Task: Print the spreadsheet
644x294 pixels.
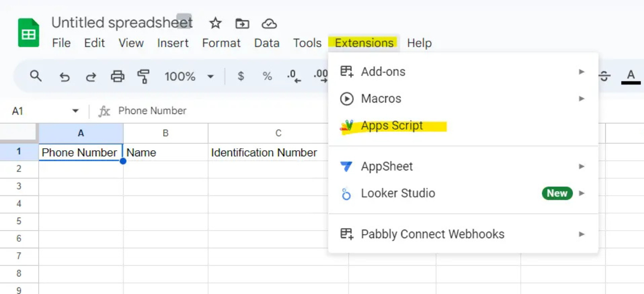Action: [117, 76]
